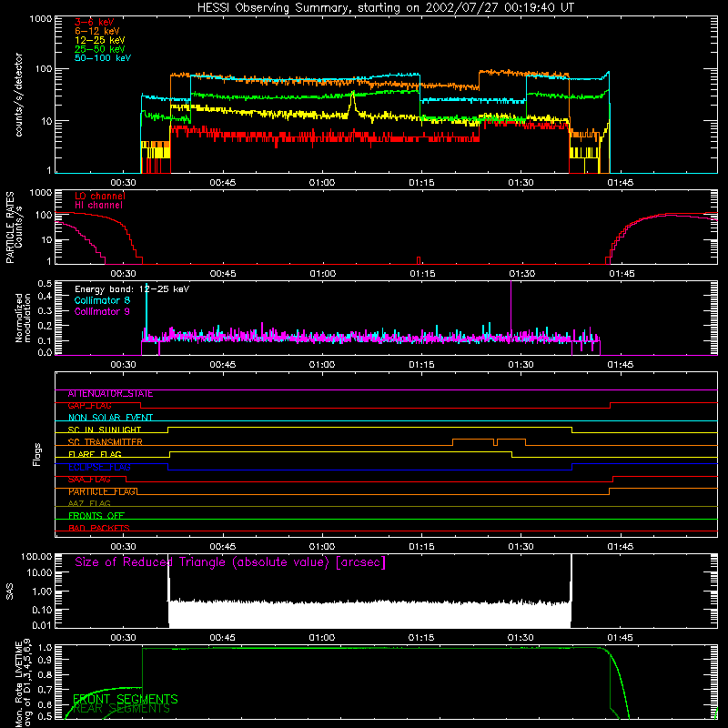This screenshot has width=728, height=728.
Task: Select the red 3-6 keV legend entry
Action: [94, 22]
